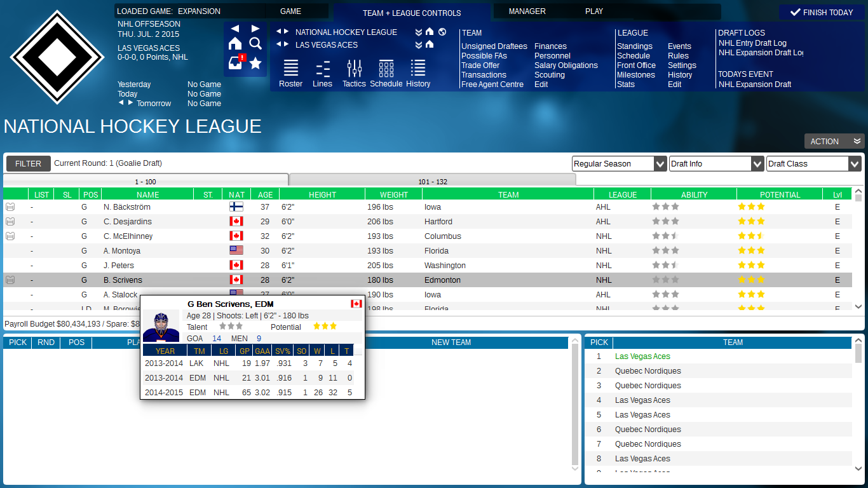Click the National Hockey League home icon
868x488 pixels.
point(430,32)
